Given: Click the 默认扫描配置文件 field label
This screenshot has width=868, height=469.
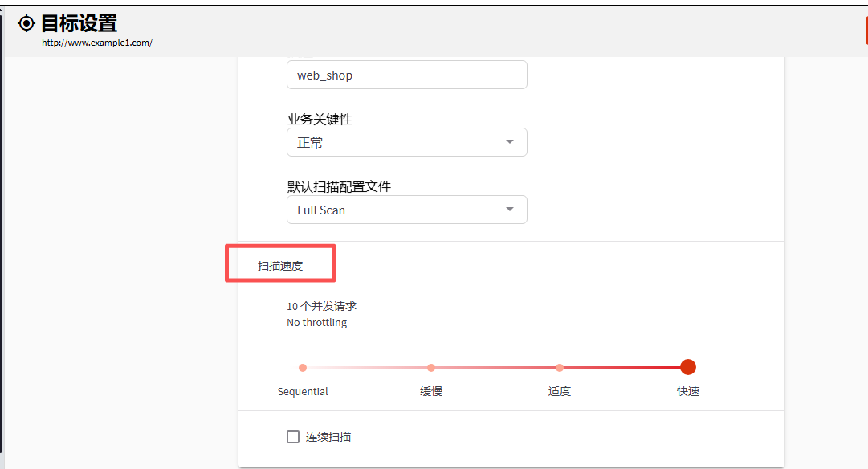Looking at the screenshot, I should click(339, 186).
